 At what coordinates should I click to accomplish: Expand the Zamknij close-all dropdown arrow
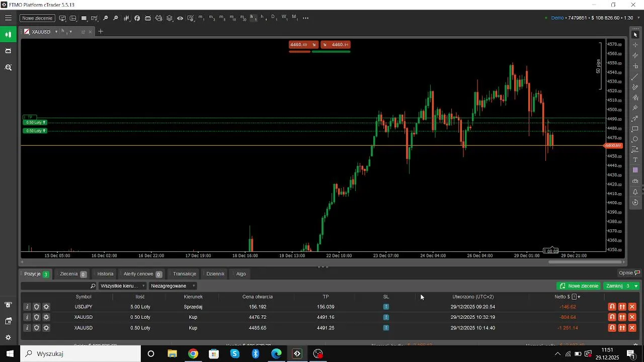click(x=636, y=286)
